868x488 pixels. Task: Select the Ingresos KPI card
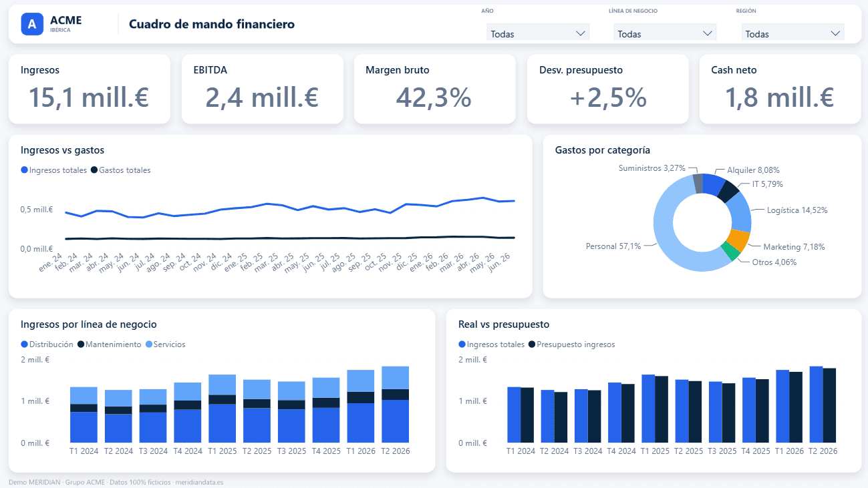click(90, 89)
